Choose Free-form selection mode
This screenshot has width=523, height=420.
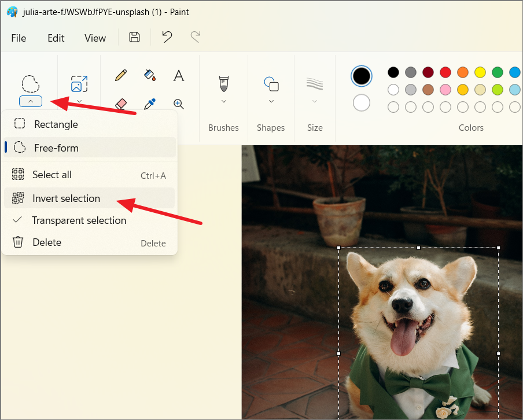tap(56, 148)
